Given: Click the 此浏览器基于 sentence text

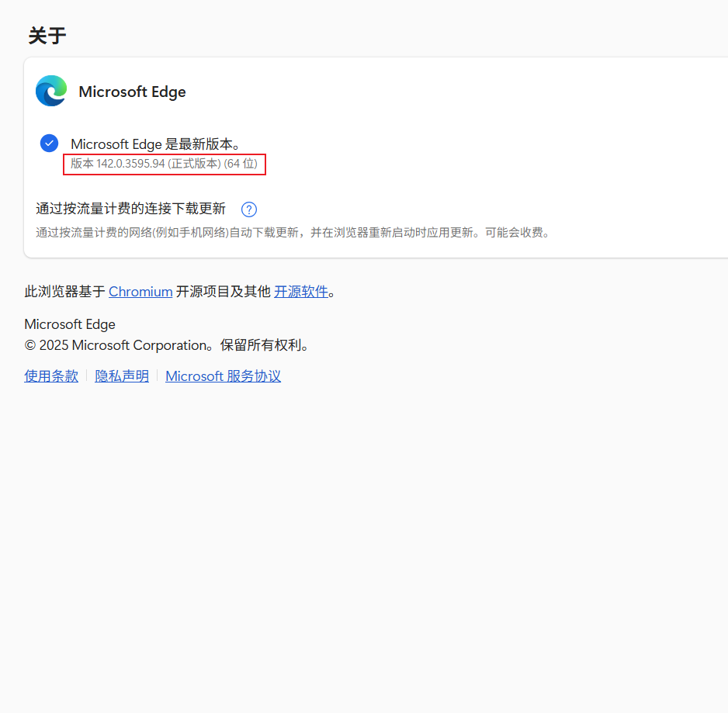Looking at the screenshot, I should 180,292.
